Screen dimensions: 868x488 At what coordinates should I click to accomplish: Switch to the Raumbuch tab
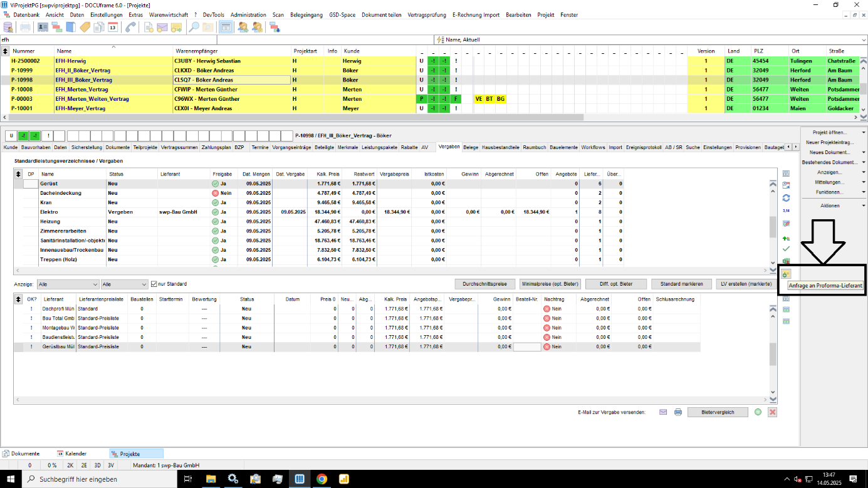(x=534, y=147)
